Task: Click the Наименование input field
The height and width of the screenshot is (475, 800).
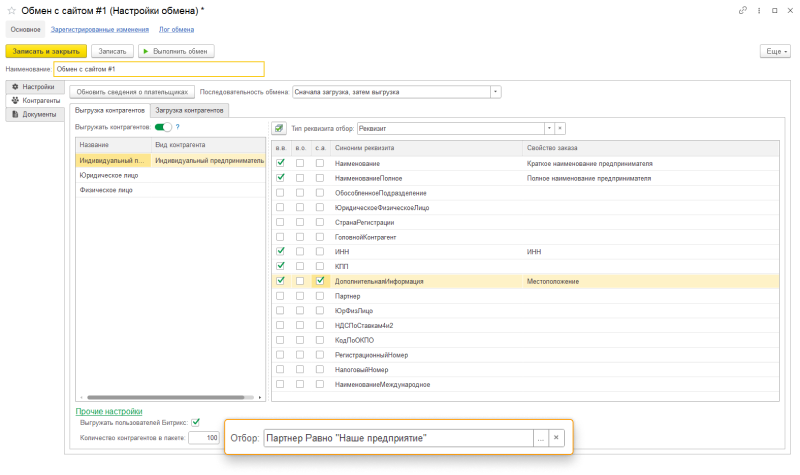Action: tap(159, 69)
